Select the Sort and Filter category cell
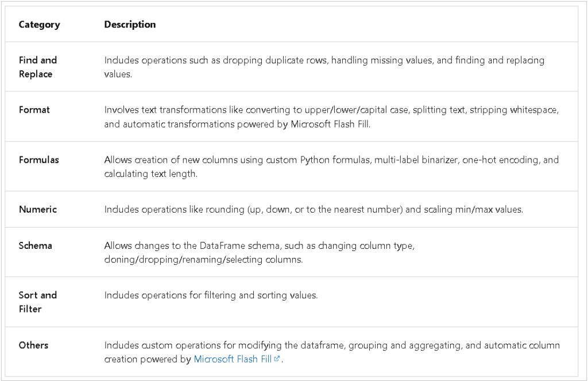Image resolution: width=588 pixels, height=381 pixels. [38, 302]
